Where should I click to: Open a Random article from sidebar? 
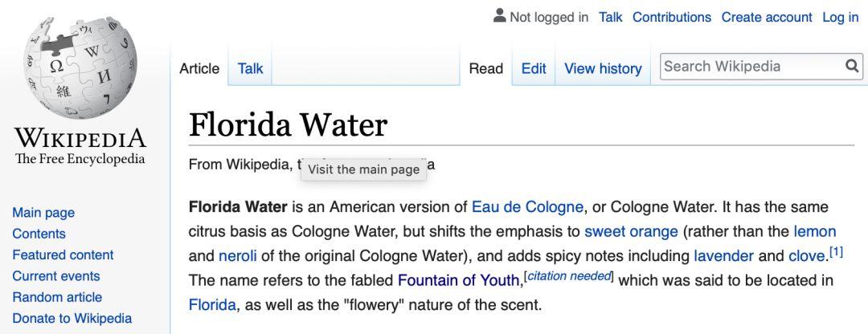pos(57,297)
